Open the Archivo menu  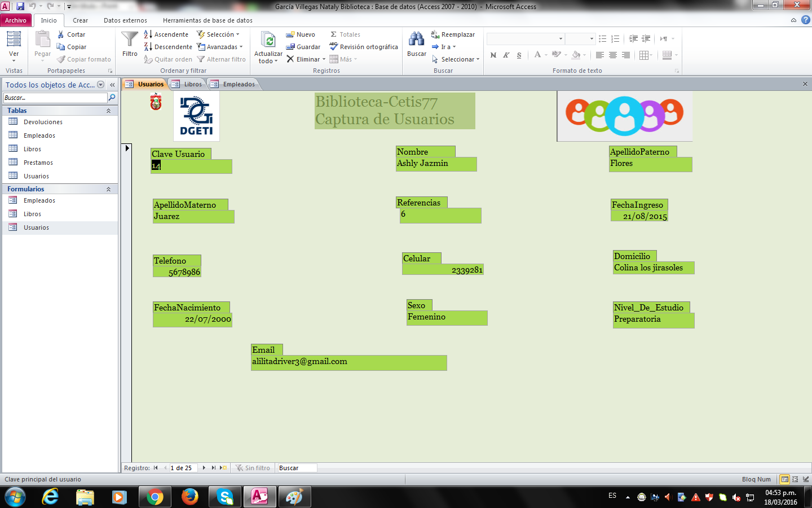16,20
